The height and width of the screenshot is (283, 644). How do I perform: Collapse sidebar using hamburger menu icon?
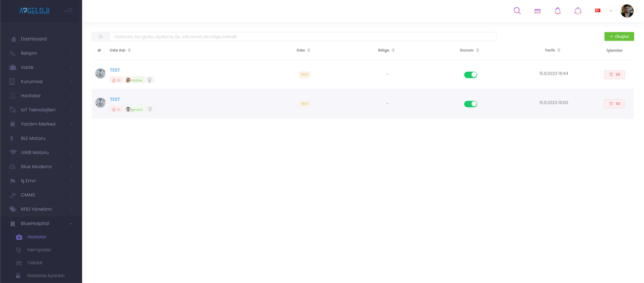68,11
